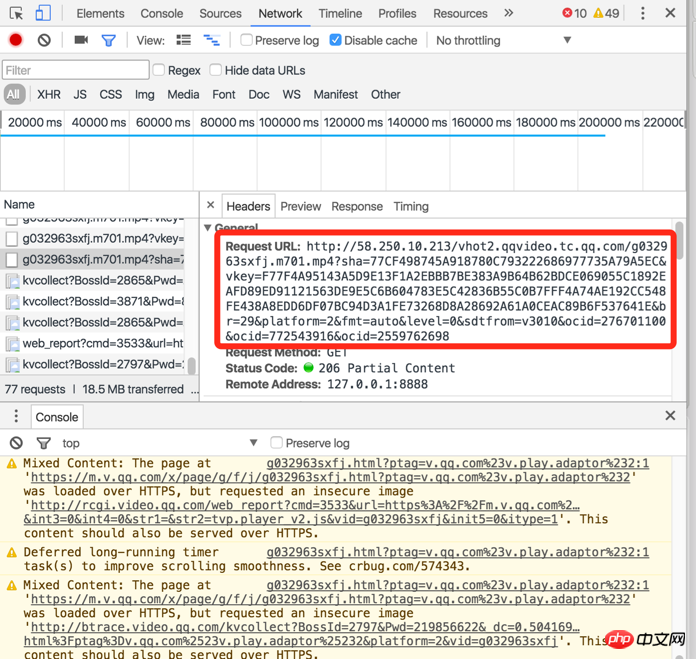Viewport: 696px width, 659px height.
Task: Select the Headers detail tab
Action: (x=248, y=206)
